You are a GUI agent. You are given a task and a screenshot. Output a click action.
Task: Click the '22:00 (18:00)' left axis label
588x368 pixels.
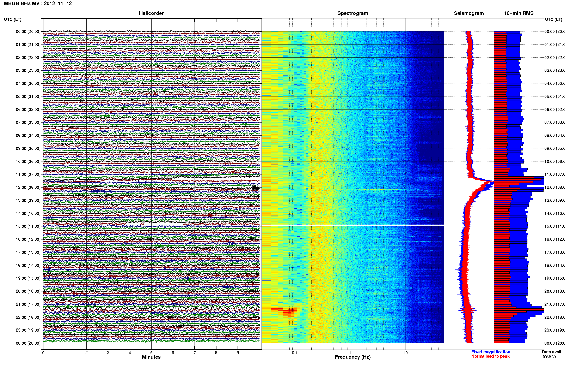[28, 317]
